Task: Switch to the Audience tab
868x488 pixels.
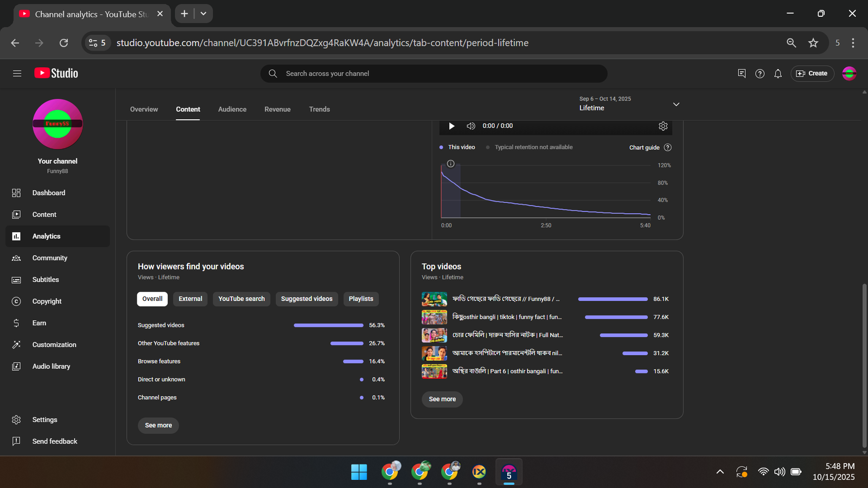Action: (232, 110)
